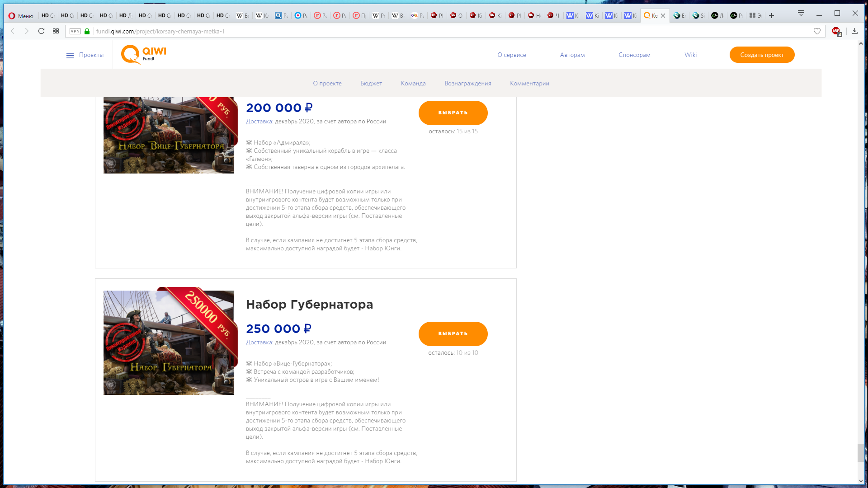Click the Создать проект button
This screenshot has width=868, height=488.
[762, 55]
